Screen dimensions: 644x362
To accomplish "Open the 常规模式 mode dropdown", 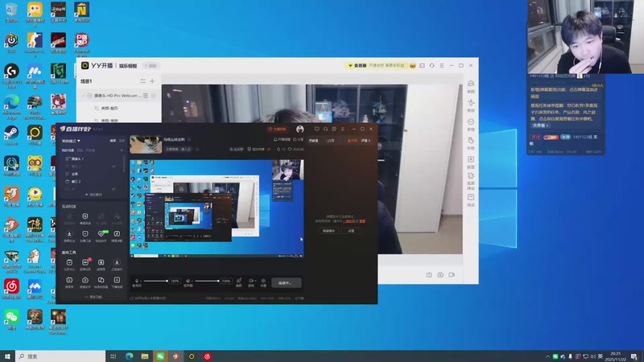I will (x=71, y=141).
